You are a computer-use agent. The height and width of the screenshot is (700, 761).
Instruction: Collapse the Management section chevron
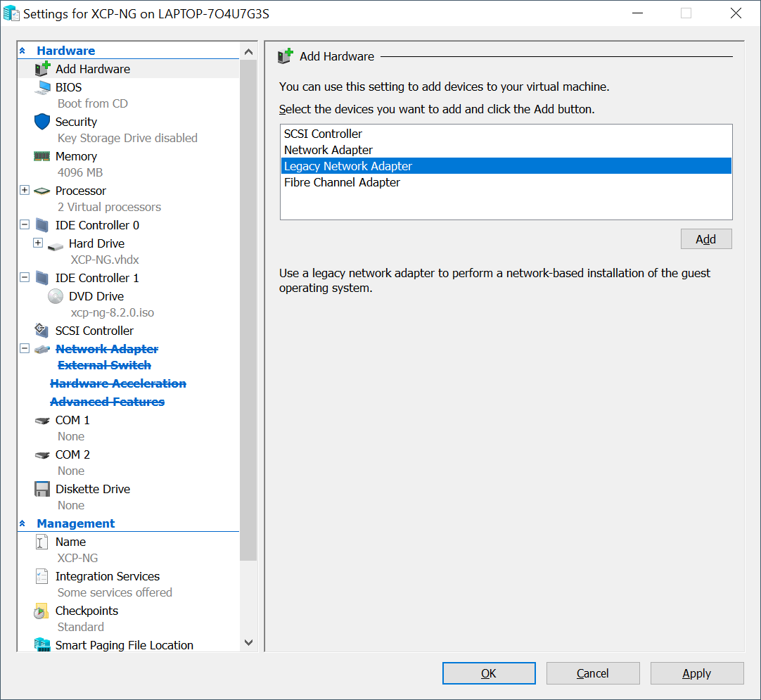pos(23,523)
